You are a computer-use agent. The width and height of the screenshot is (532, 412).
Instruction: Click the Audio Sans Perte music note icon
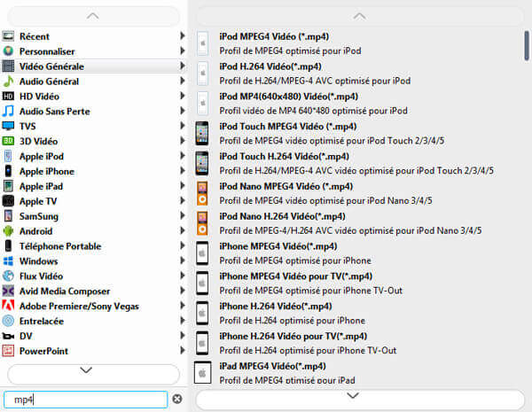click(x=8, y=112)
